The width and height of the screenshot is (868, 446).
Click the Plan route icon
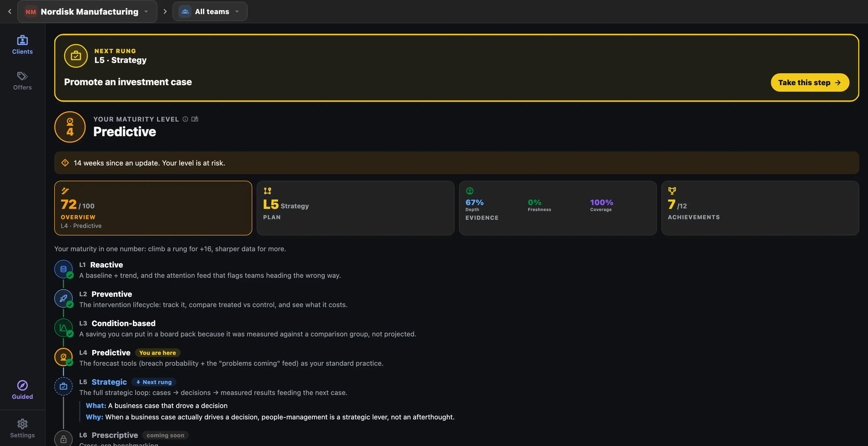pos(267,191)
